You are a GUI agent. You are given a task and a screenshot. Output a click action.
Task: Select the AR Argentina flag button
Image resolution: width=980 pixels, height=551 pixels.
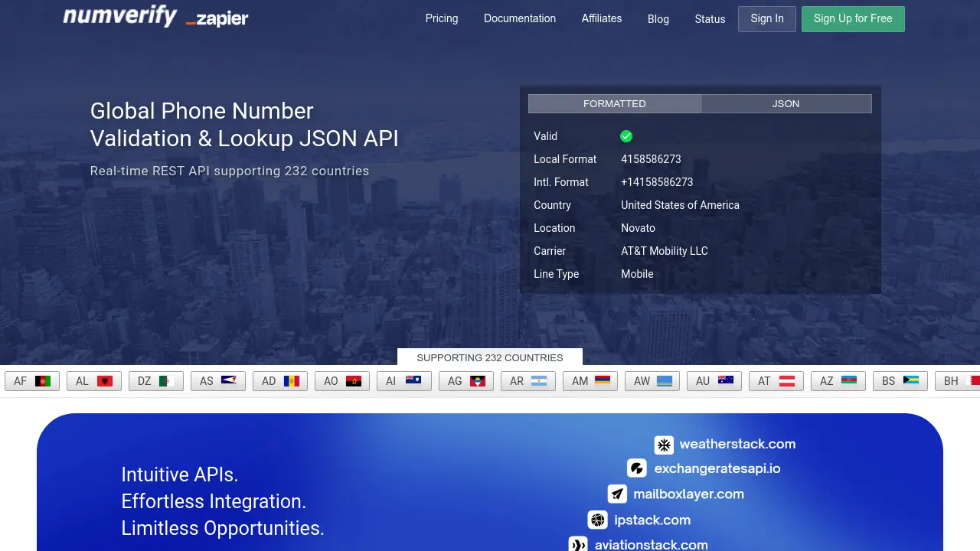click(528, 381)
